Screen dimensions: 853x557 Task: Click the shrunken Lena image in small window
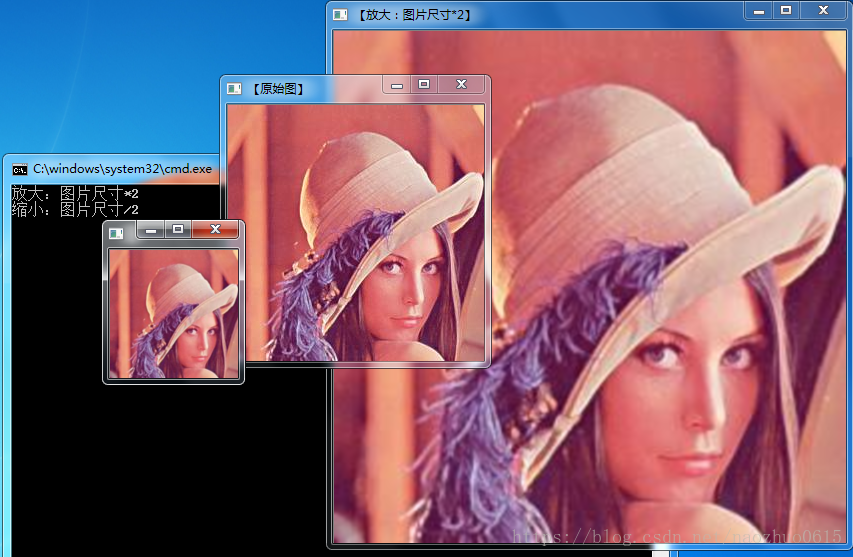(174, 314)
